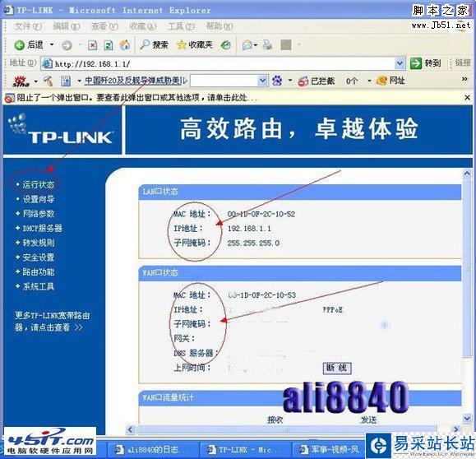Go to the Home page icon

[x=125, y=45]
